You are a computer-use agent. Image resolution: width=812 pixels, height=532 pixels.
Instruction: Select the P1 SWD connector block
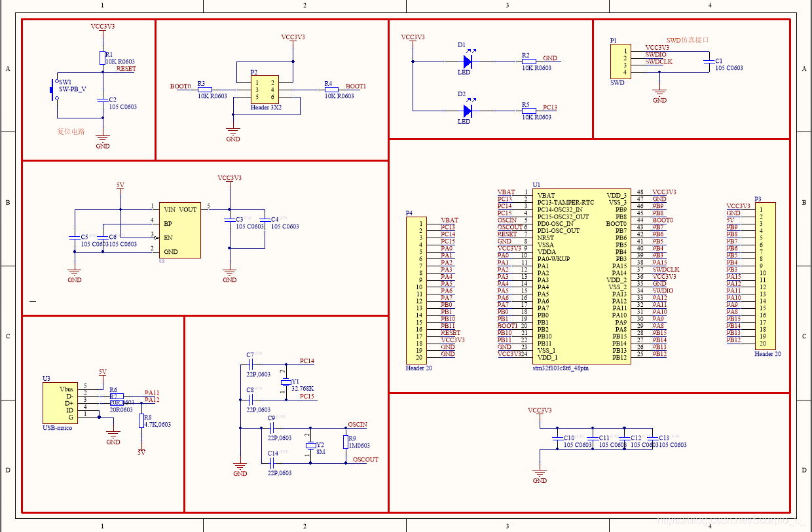coord(617,62)
